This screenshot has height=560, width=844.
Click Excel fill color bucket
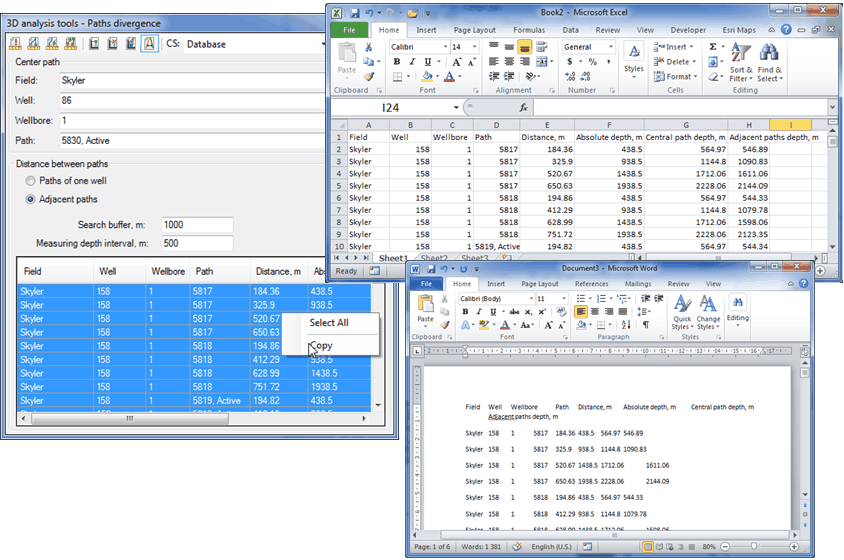427,76
